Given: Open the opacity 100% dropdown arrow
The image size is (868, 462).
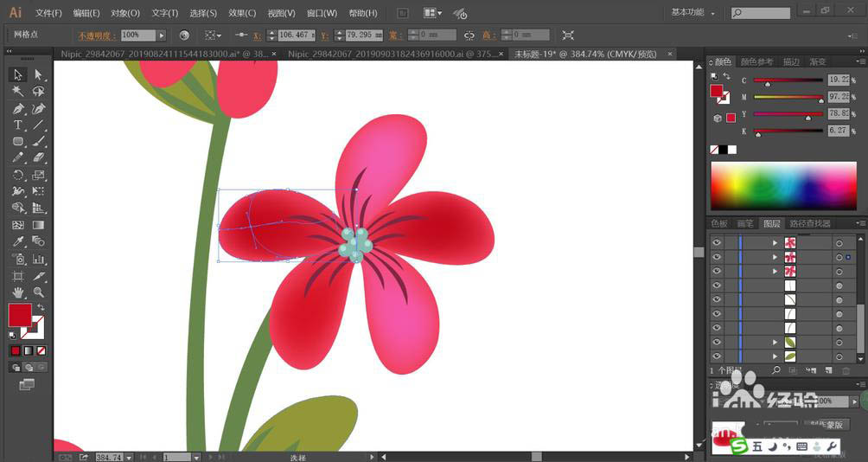Looking at the screenshot, I should (162, 35).
